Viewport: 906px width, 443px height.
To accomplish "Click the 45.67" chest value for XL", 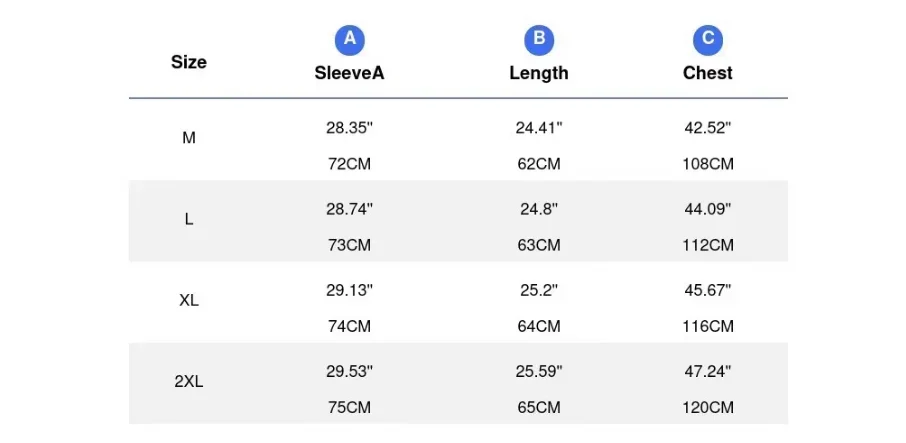I will tap(708, 290).
